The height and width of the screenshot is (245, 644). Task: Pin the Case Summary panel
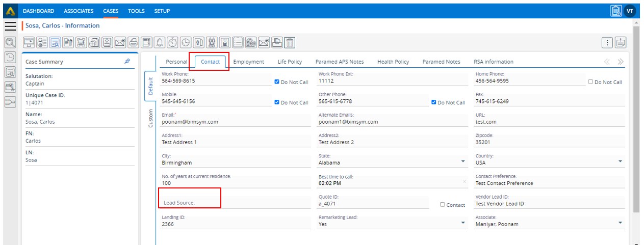[127, 61]
